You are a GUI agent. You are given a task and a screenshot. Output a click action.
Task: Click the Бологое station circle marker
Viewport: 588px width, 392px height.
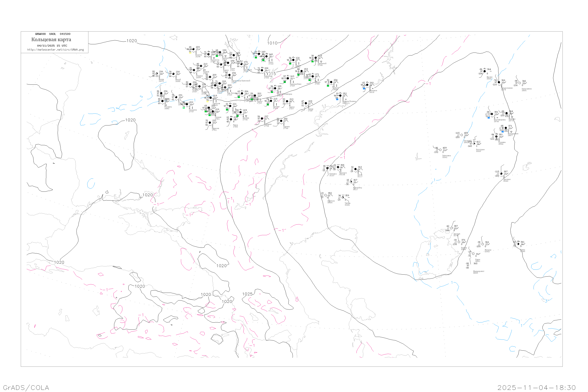(193, 49)
